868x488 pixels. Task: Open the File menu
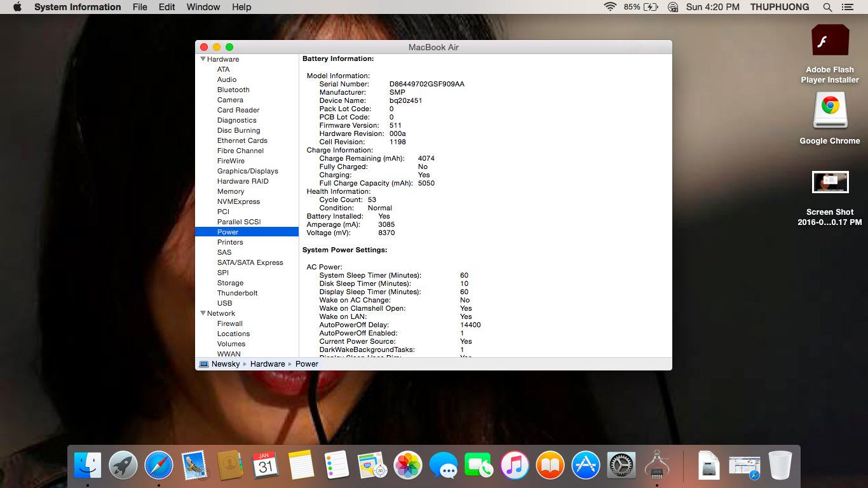(x=140, y=7)
